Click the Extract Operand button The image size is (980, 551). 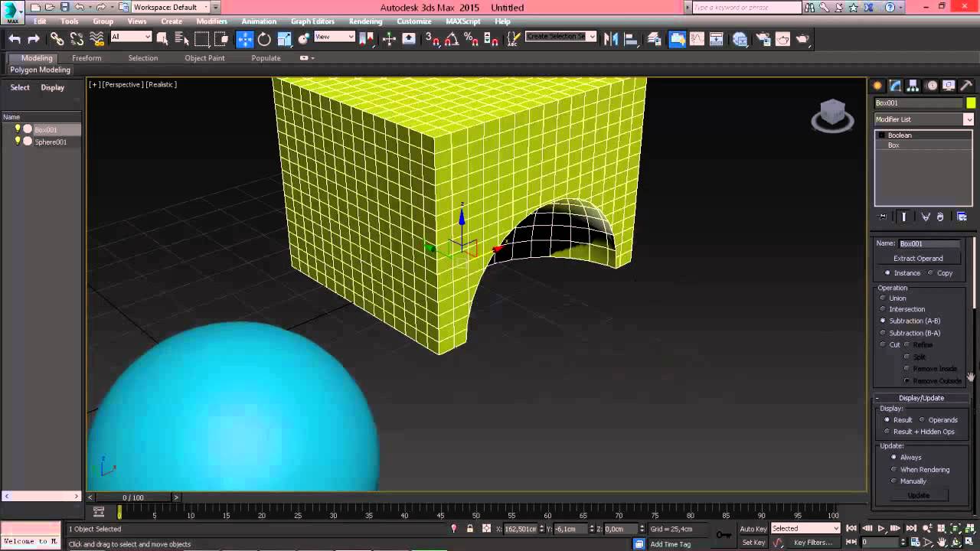tap(918, 259)
